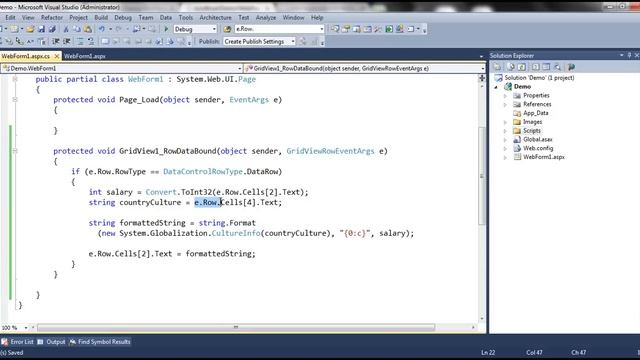The width and height of the screenshot is (640, 360).
Task: Open the Error List tab
Action: pyautogui.click(x=18, y=342)
